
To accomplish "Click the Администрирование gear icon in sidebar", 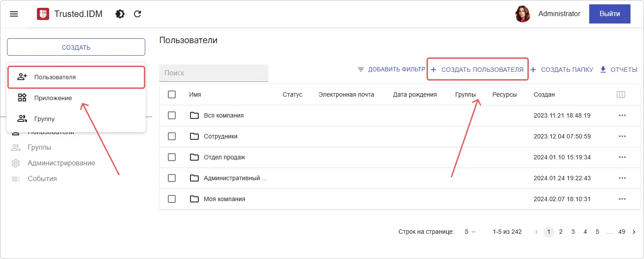I will (x=15, y=163).
